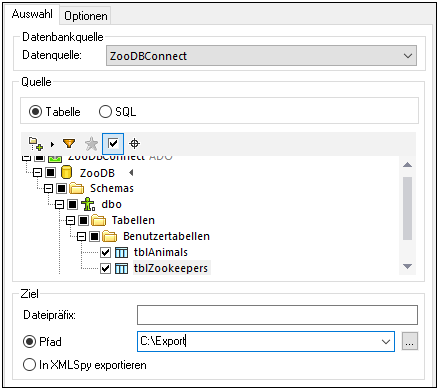
Task: Toggle the Benutzertabellen checkbox
Action: click(x=94, y=236)
